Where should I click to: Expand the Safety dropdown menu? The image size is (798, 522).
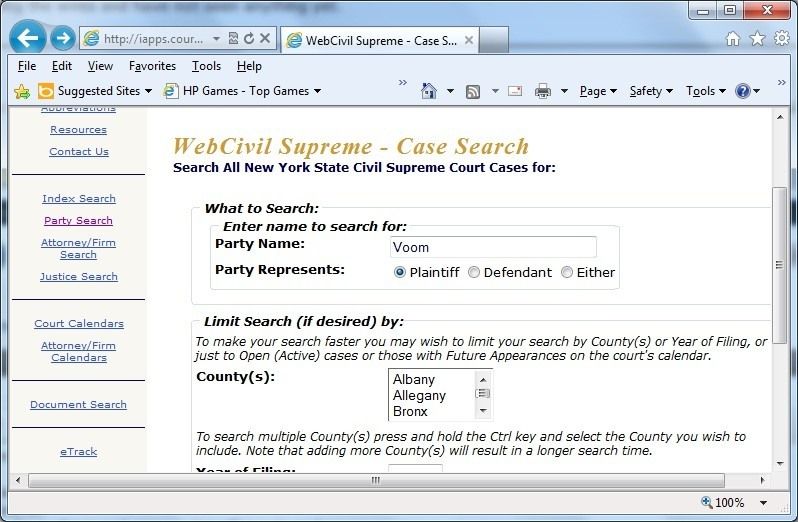pos(650,91)
